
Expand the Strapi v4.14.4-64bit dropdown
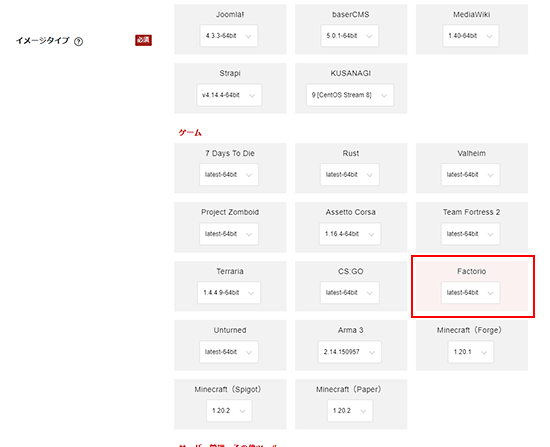229,95
